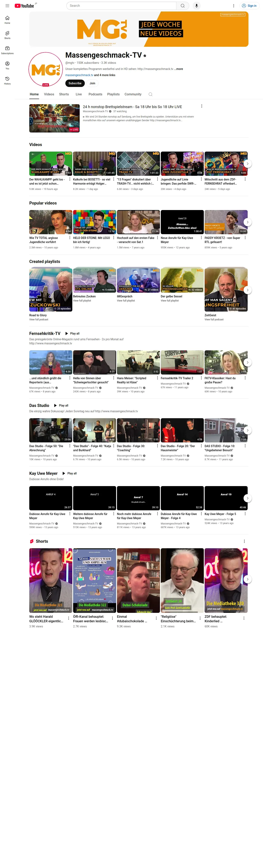Play all Fernsehkritik-TV videos
This screenshot has width=263, height=868.
point(72,333)
